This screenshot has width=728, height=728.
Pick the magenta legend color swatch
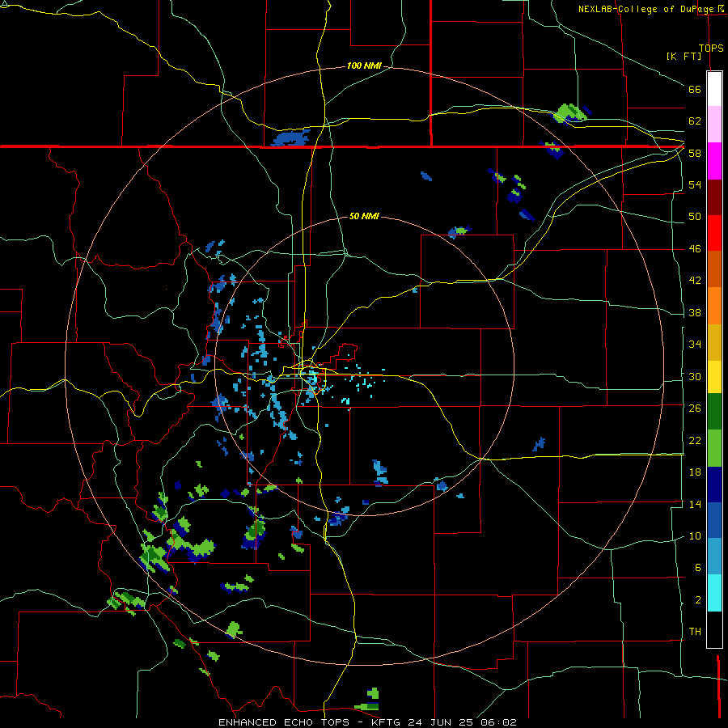714,161
